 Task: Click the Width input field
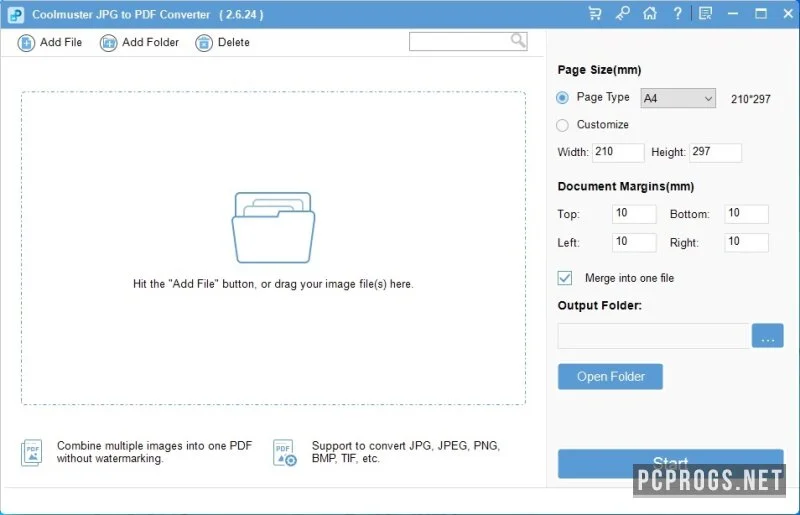point(618,152)
